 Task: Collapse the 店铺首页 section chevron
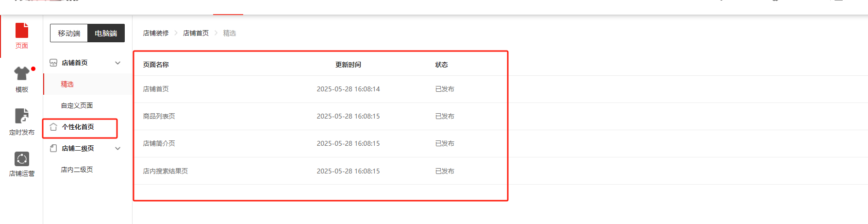coord(117,63)
